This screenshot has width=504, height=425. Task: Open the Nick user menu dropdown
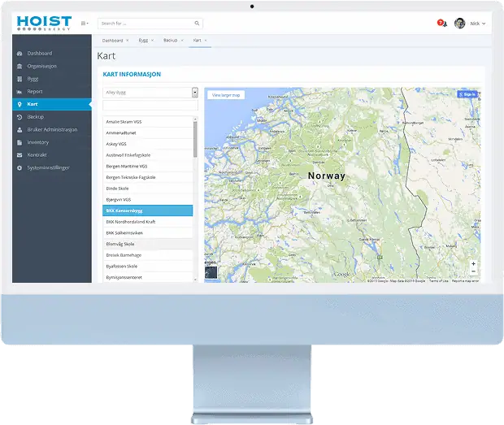coord(478,24)
